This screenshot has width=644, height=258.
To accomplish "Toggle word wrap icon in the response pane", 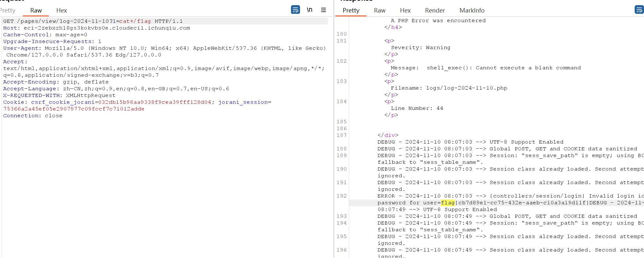I will tap(639, 10).
